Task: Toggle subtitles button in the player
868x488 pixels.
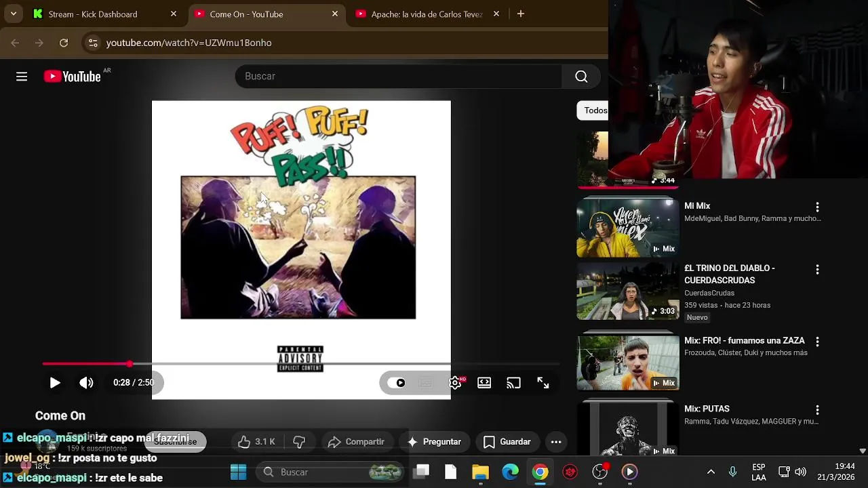Action: 426,383
